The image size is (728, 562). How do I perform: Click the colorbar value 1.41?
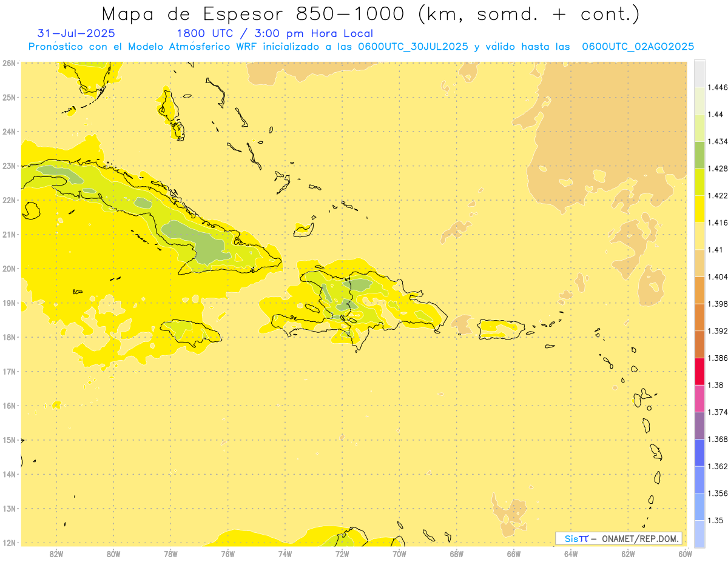(x=715, y=250)
